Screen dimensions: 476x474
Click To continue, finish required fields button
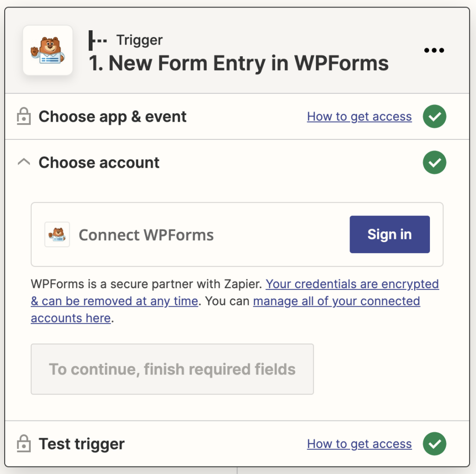pos(172,369)
